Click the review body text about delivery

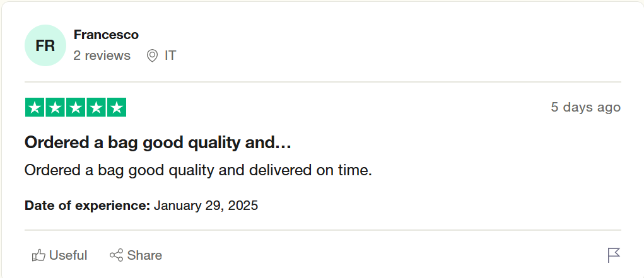[x=198, y=170]
